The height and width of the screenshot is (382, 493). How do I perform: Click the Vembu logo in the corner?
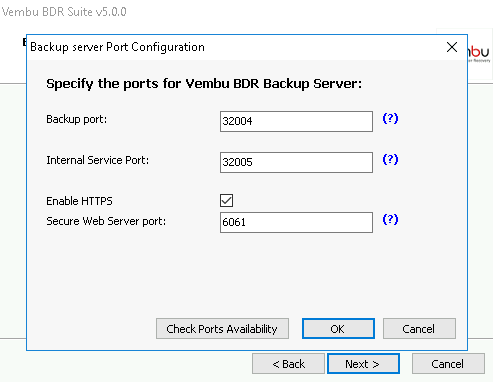click(x=480, y=53)
